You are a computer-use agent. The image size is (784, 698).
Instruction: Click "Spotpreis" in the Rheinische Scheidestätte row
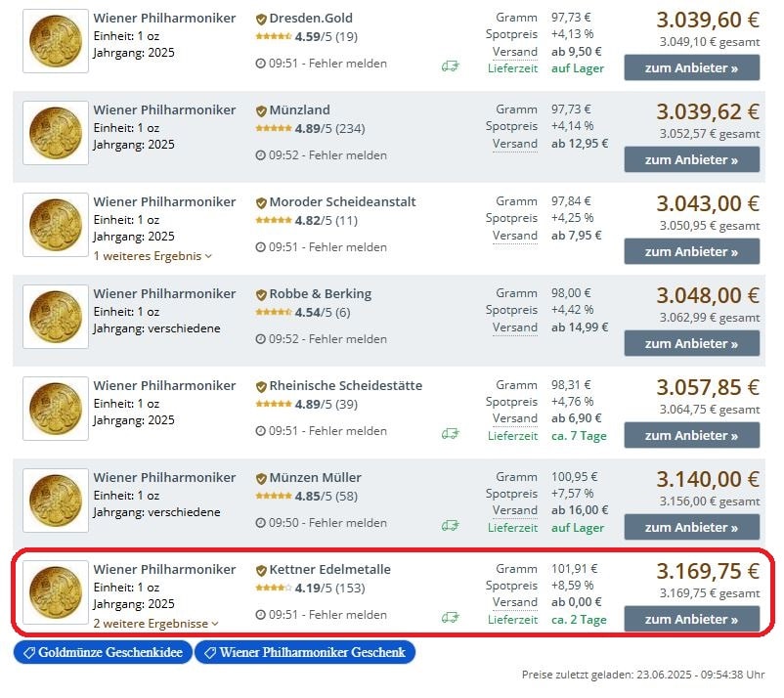point(511,401)
